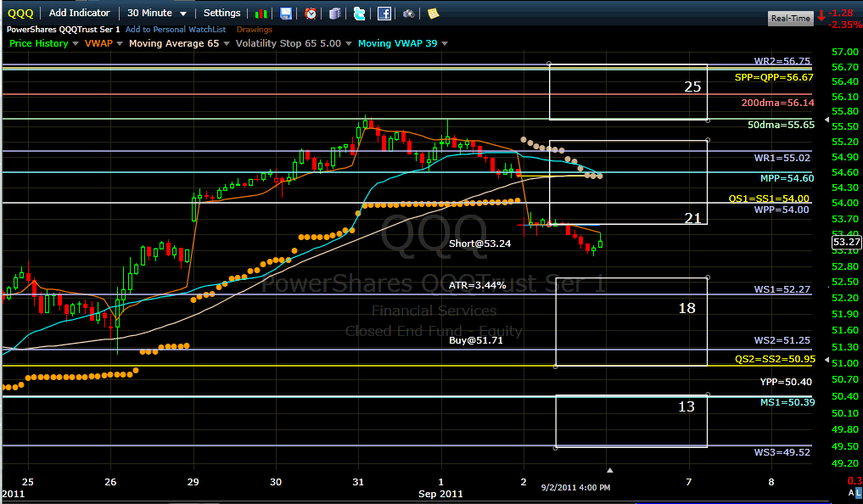Click the date 31 on the time axis
This screenshot has height=504, width=863.
pyautogui.click(x=358, y=482)
